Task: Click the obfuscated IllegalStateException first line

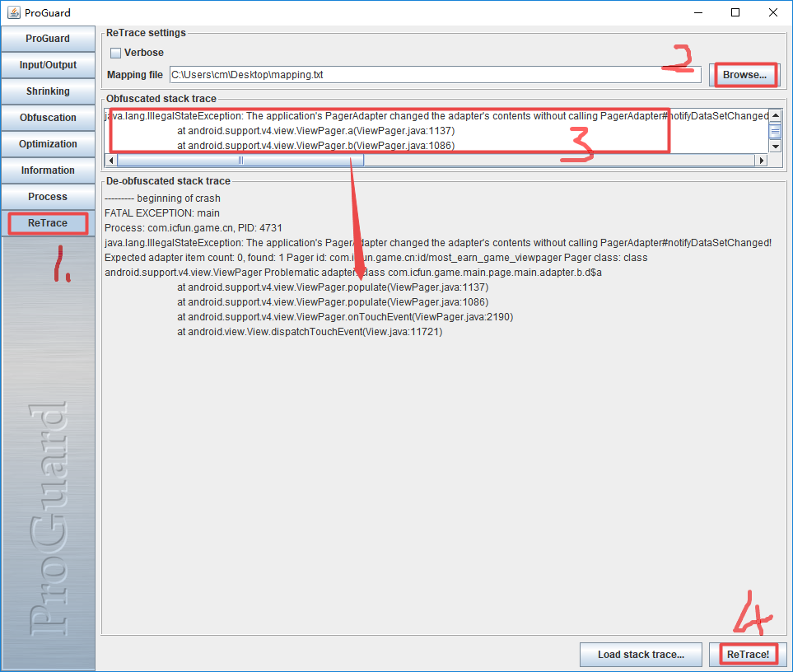Action: coord(437,116)
